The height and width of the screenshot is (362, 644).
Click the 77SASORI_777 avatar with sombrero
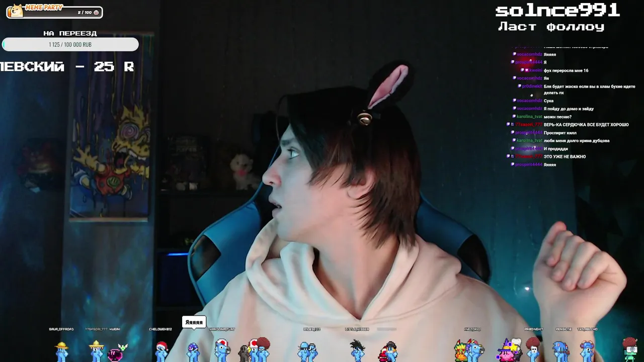tap(96, 351)
